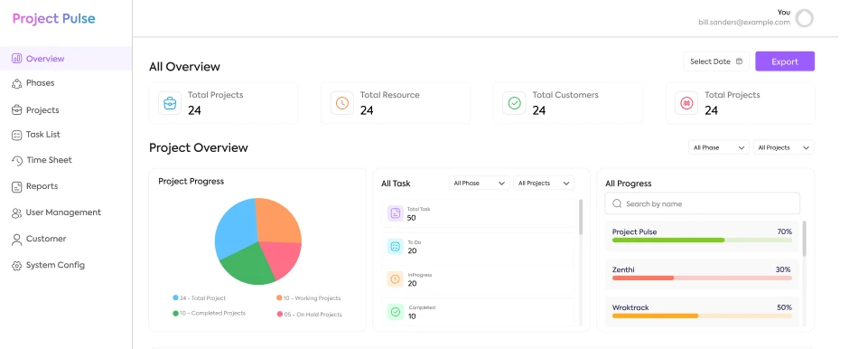Click the Search by name field

(x=702, y=203)
